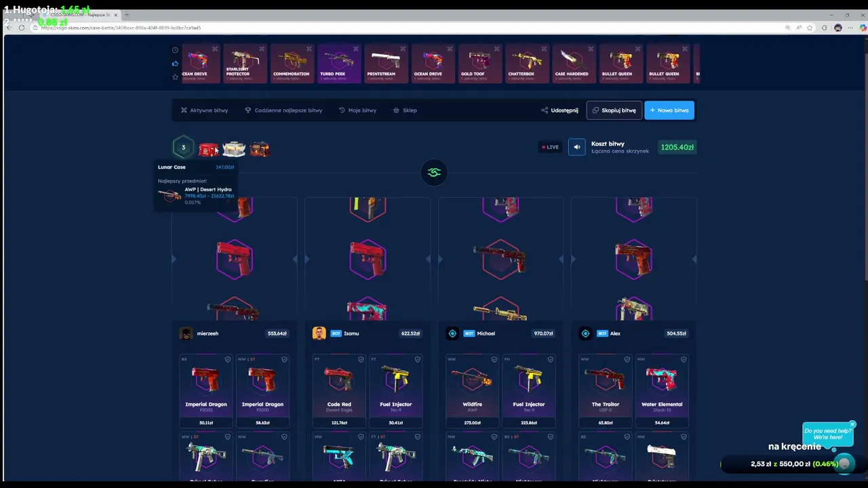Open the Chatterbox drop card

[527, 64]
